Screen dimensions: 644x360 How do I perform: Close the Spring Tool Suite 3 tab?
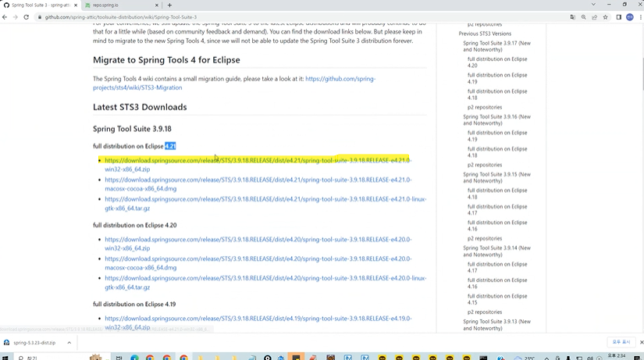click(76, 5)
